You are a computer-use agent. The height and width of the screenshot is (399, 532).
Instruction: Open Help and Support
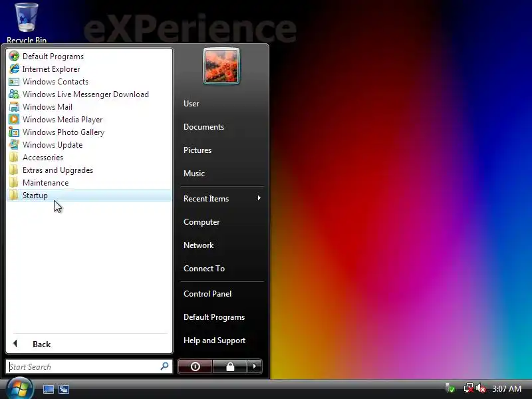click(x=214, y=340)
